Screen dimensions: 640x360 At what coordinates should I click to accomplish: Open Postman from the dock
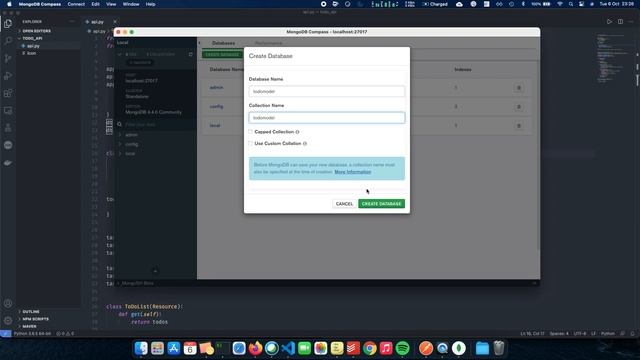pos(426,348)
